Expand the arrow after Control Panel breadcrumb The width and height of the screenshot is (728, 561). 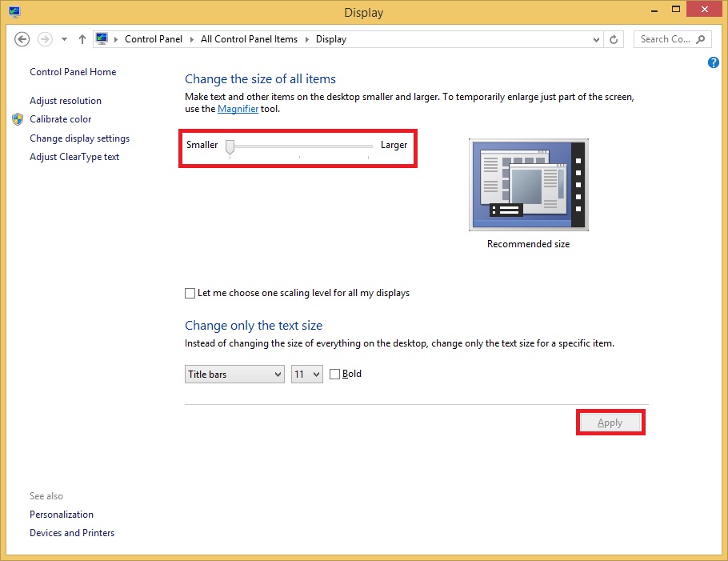pos(192,39)
